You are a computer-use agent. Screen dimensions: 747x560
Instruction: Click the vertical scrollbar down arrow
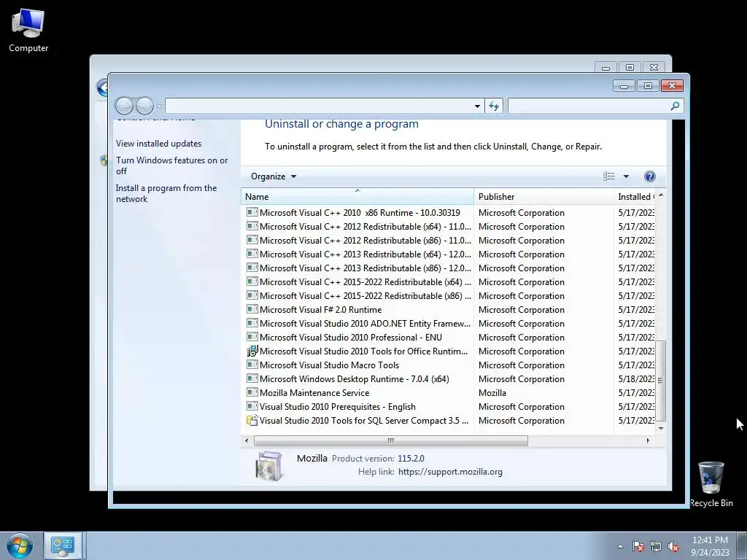pyautogui.click(x=661, y=428)
